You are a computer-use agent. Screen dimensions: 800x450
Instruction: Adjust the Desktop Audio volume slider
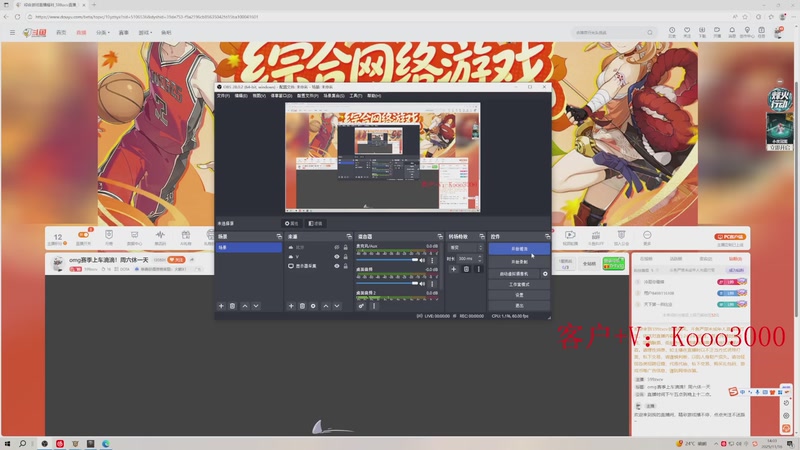pyautogui.click(x=387, y=284)
